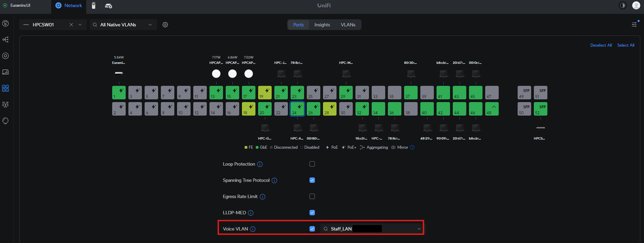Click the access point icon above port 17

(x=249, y=73)
